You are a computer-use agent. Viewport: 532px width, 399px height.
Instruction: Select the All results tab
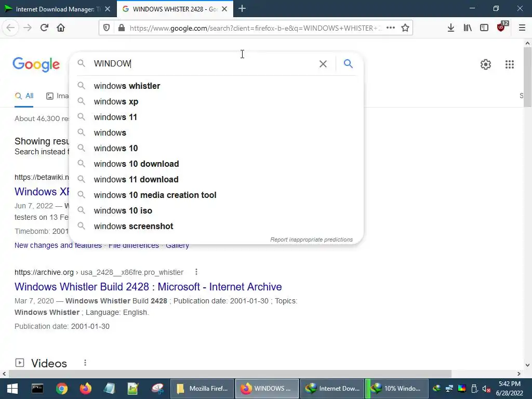click(x=24, y=96)
